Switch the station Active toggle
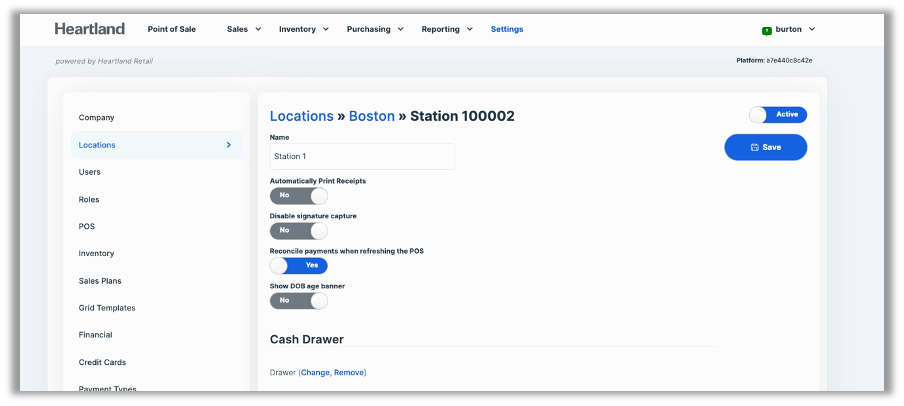 pos(777,115)
